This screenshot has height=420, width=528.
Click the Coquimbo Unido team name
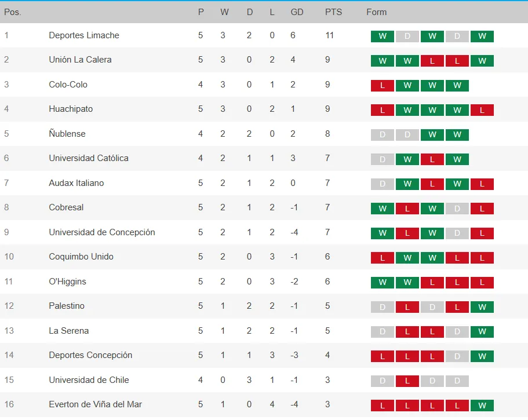(81, 257)
